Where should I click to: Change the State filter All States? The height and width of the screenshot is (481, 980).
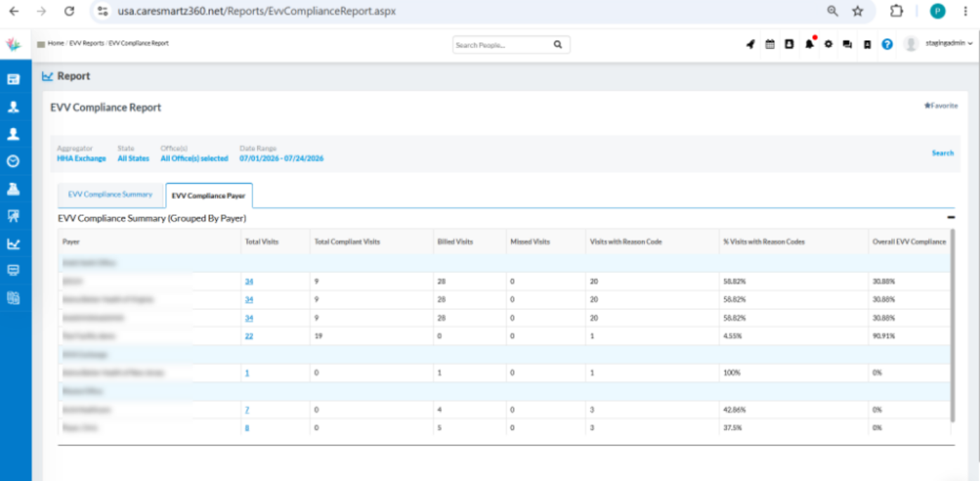coord(133,159)
